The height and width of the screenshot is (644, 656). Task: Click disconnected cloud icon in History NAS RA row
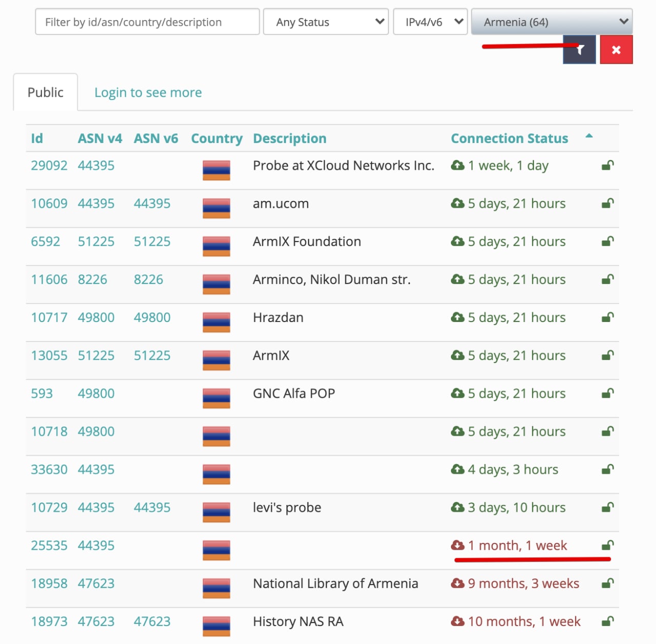click(x=458, y=620)
